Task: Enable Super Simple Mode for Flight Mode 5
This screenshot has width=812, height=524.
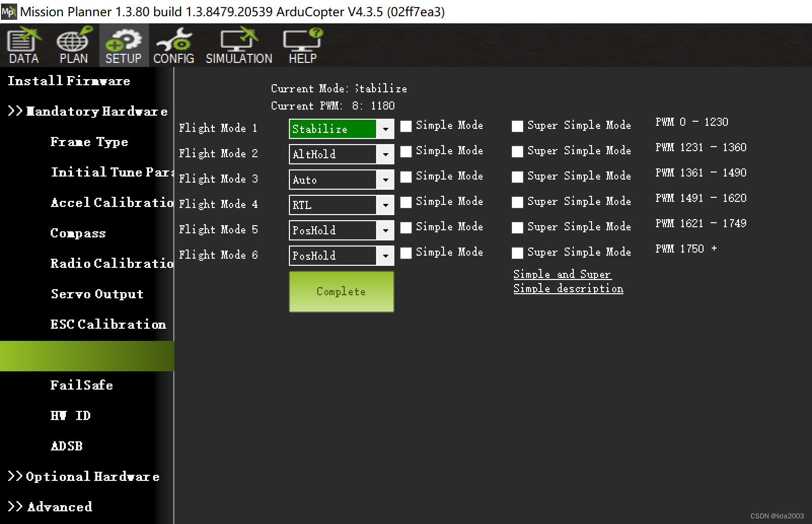Action: click(518, 228)
